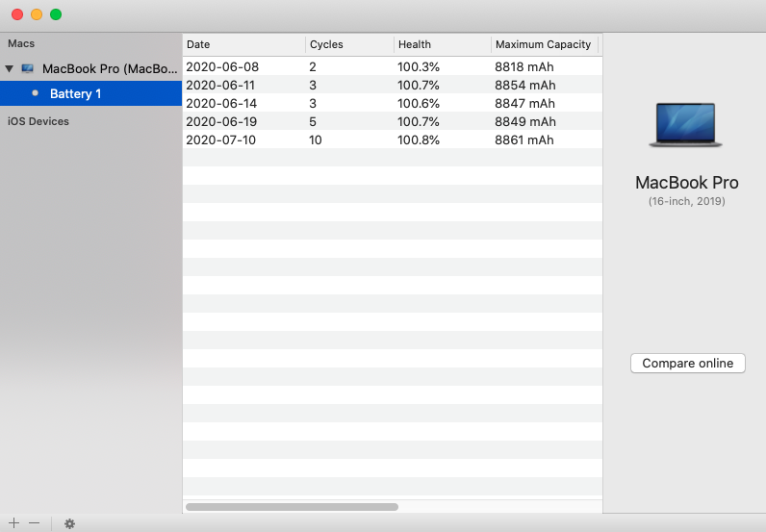Select Battery 1 in the sidebar
Viewport: 766px width, 532px height.
click(x=90, y=93)
